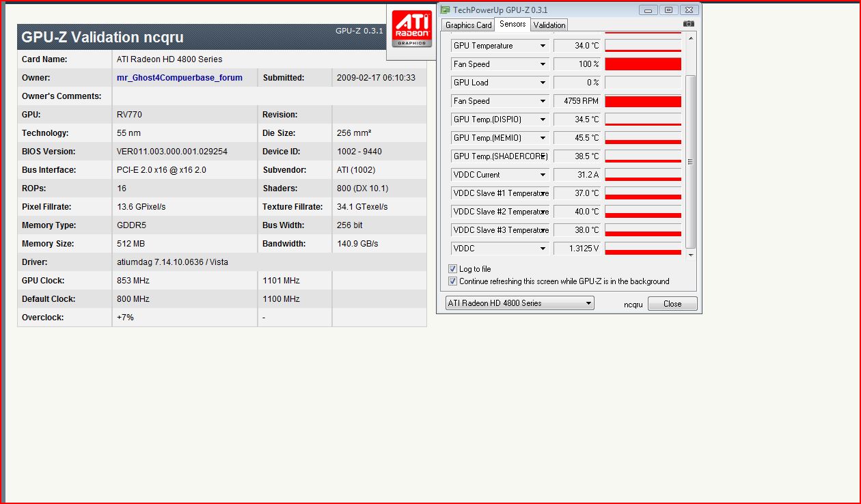861x504 pixels.
Task: Click the 31.2 A VDDC Current value
Action: click(577, 175)
